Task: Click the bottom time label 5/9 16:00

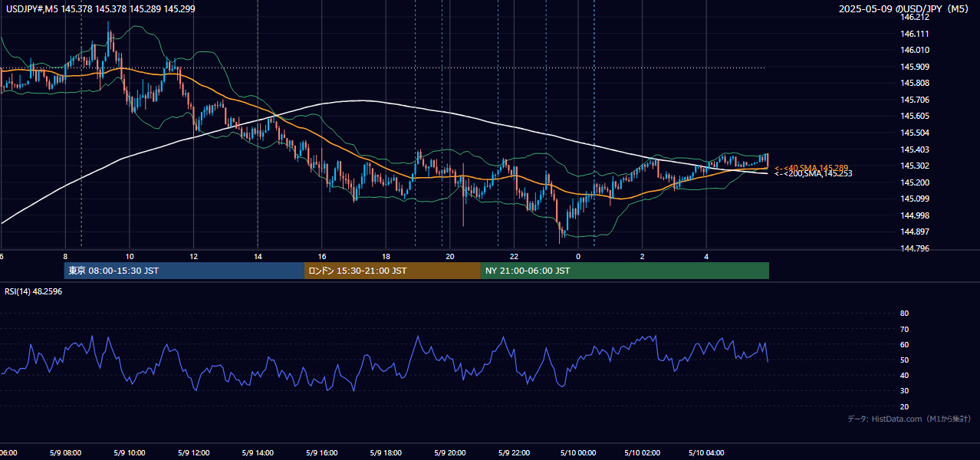Action: (322, 453)
